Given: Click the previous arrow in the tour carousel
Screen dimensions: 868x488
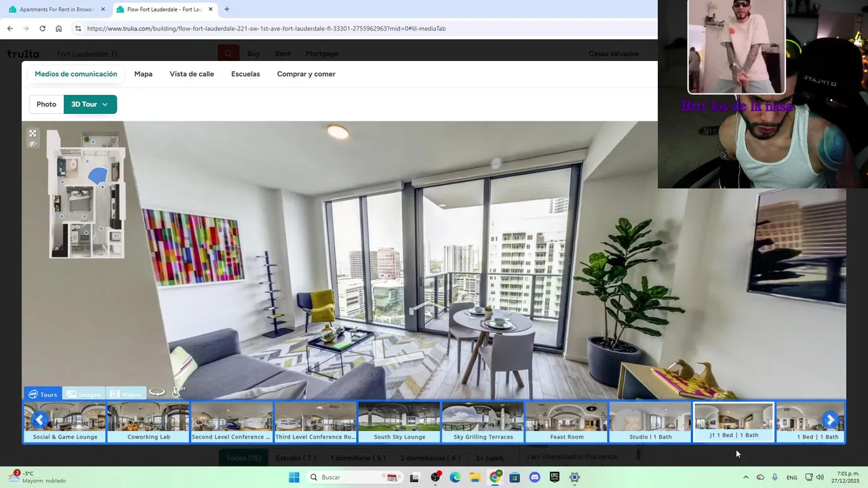Looking at the screenshot, I should [x=40, y=420].
